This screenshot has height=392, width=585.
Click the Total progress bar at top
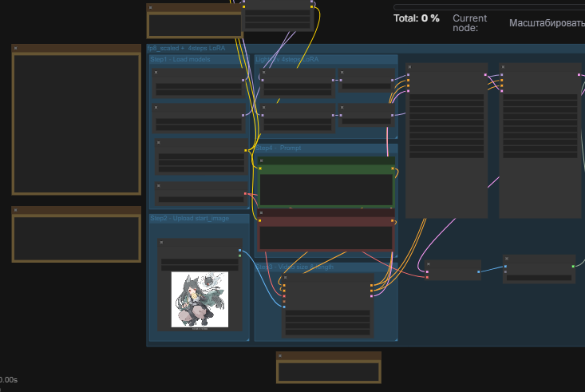(488, 7)
